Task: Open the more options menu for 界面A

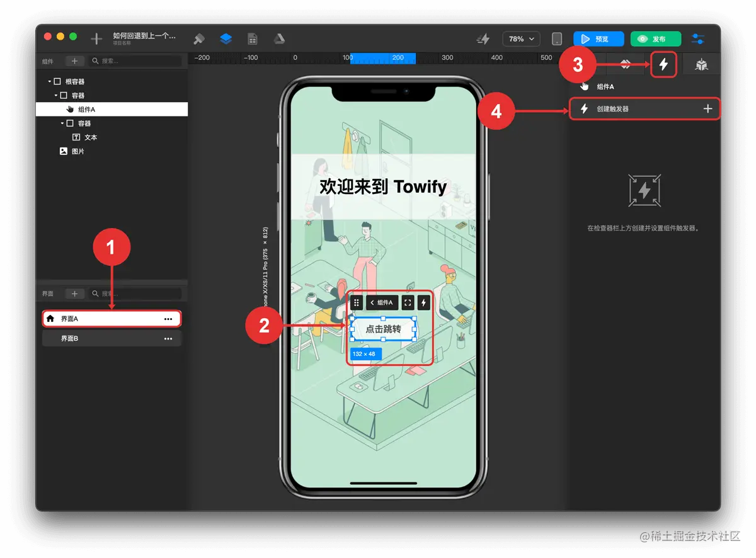Action: (x=168, y=319)
